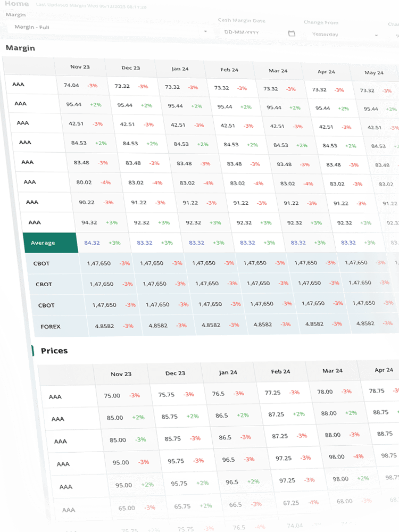Viewport: 399px width, 532px height.
Task: Select the Mar 24 column header in Prices table
Action: [332, 370]
